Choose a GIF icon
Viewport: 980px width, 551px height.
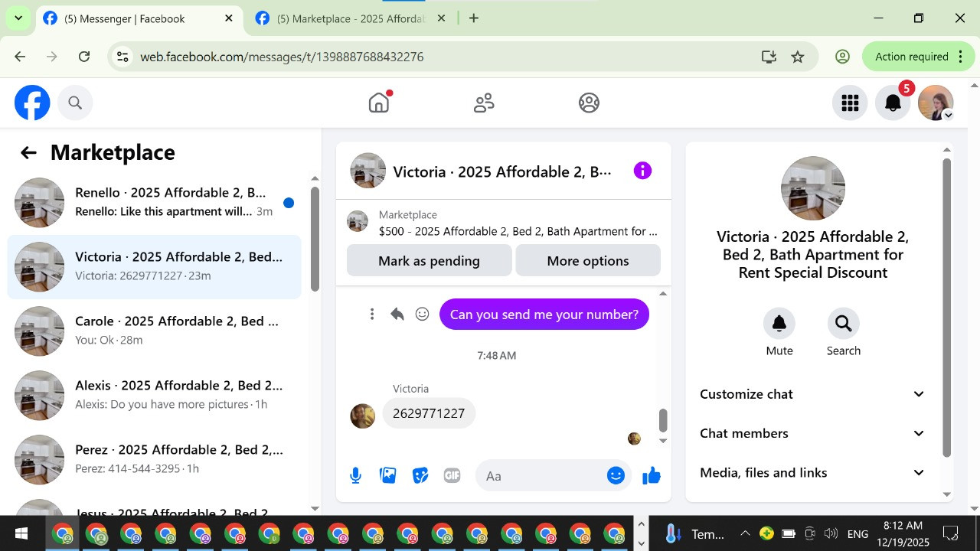(452, 476)
